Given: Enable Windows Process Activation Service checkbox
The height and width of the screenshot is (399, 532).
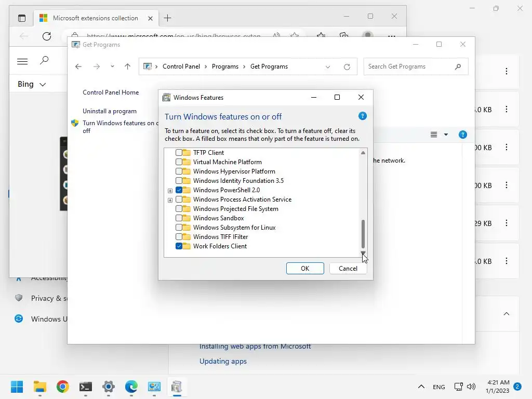Looking at the screenshot, I should 179,199.
